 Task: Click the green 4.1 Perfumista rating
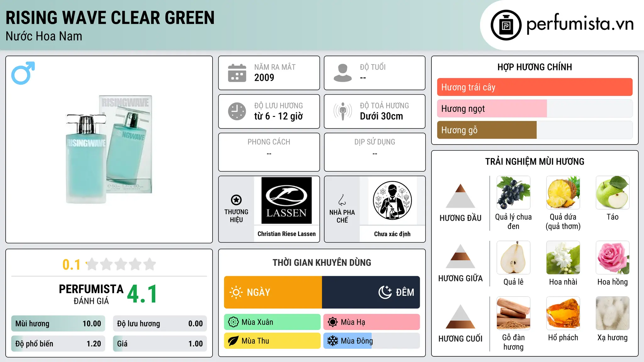point(142,294)
